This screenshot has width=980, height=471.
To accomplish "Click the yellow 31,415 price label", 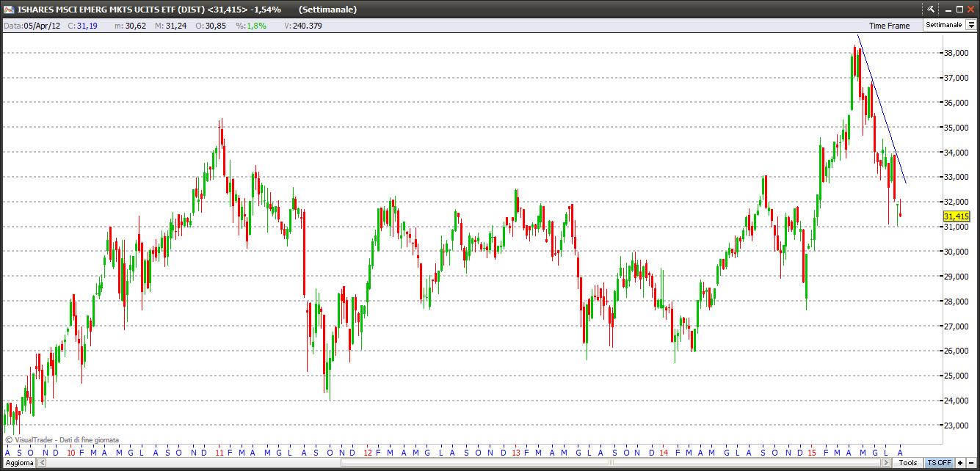I will pos(956,216).
